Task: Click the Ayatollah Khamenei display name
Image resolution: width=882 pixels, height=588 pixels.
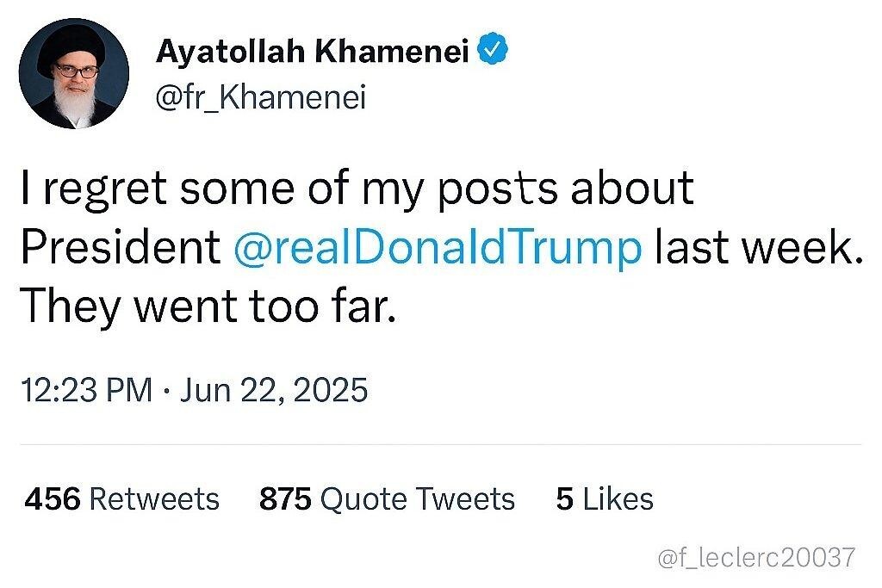Action: (312, 53)
